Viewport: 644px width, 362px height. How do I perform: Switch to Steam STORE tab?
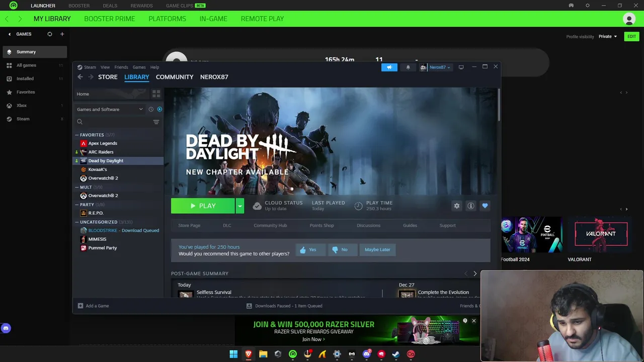coord(108,77)
